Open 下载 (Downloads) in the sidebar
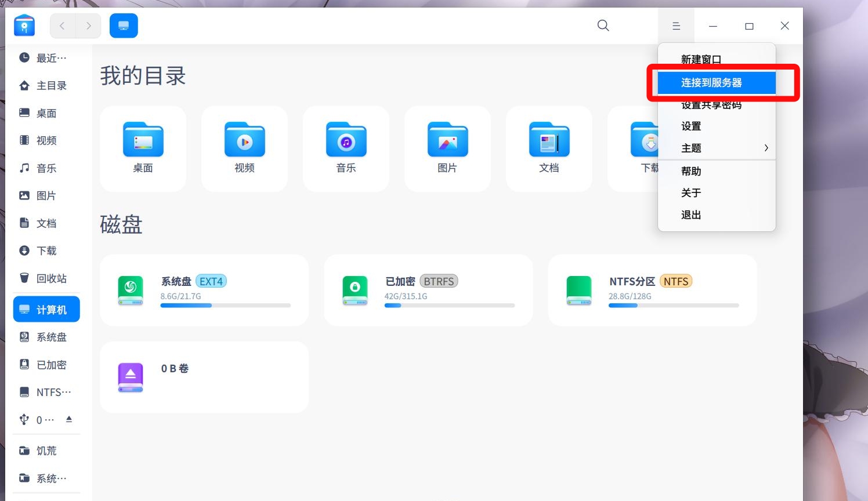Viewport: 868px width, 501px height. pyautogui.click(x=46, y=251)
